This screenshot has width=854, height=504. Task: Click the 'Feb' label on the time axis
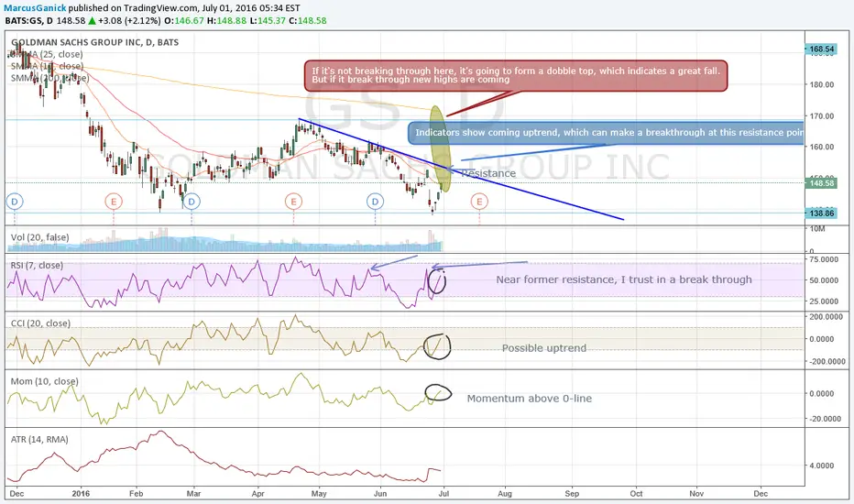click(137, 494)
